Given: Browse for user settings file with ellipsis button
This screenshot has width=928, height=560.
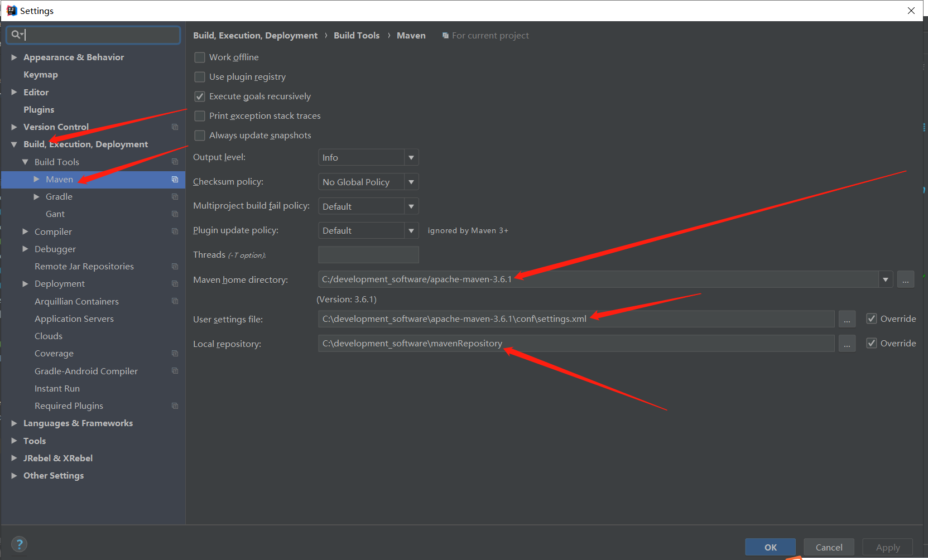Looking at the screenshot, I should click(847, 319).
